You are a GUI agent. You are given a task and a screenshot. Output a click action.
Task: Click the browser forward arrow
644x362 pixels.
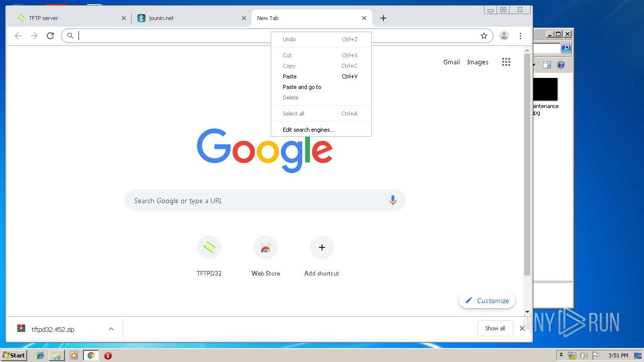point(34,36)
